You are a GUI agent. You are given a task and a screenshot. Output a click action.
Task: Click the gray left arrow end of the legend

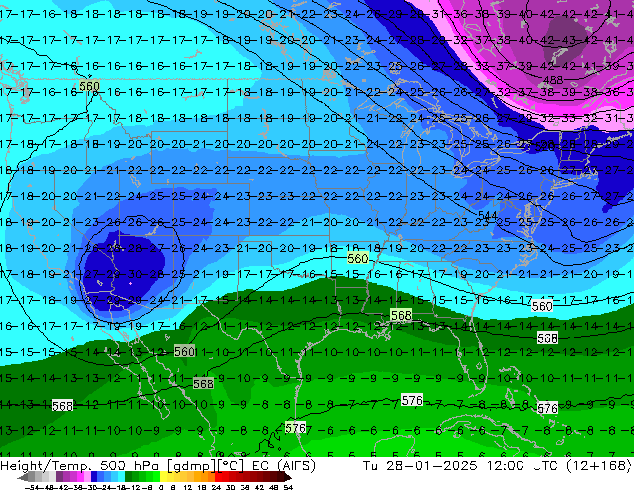pos(22,477)
